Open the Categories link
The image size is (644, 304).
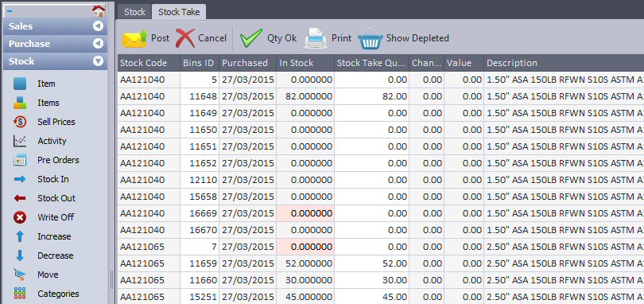click(58, 294)
